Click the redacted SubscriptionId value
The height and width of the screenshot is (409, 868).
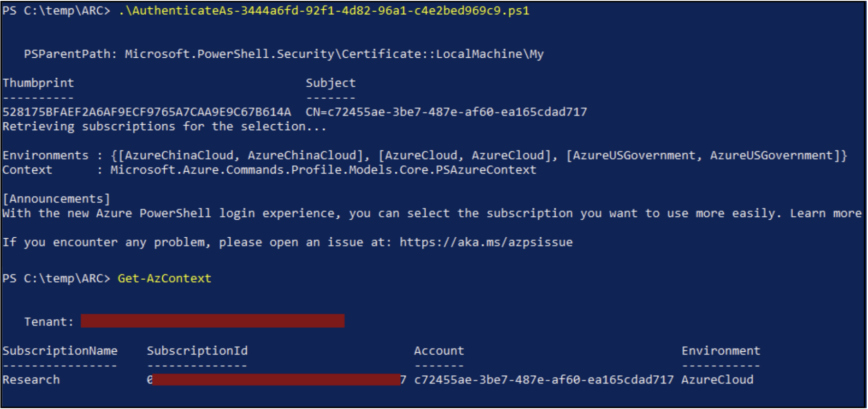click(276, 380)
